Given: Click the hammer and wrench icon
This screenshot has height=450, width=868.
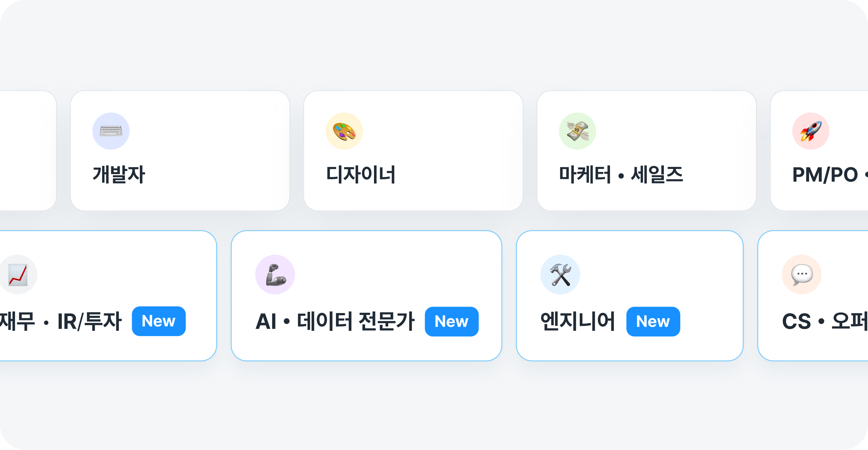Looking at the screenshot, I should [560, 275].
